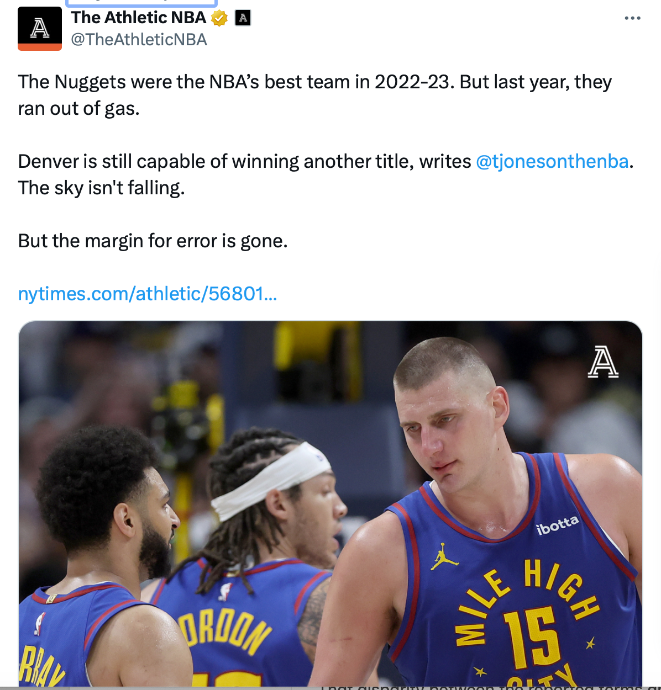Follow the nytimes.com/athletic article link

point(147,294)
